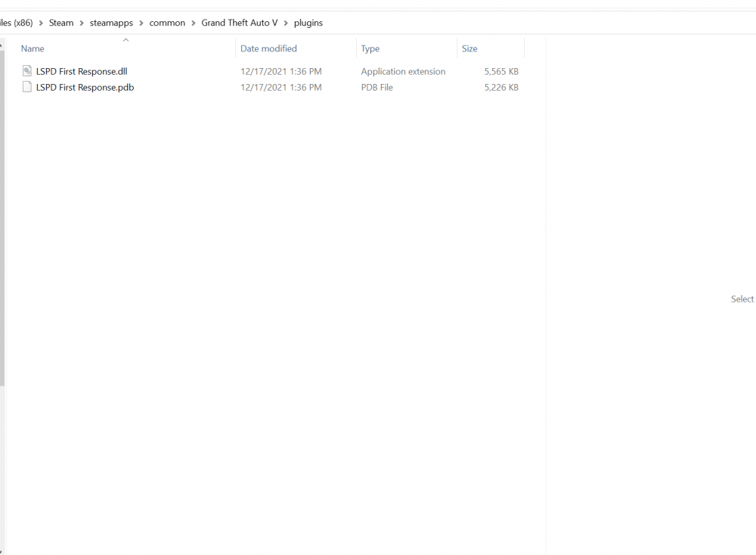The height and width of the screenshot is (555, 756).
Task: Navigate to the Steam folder via breadcrumb
Action: 60,23
